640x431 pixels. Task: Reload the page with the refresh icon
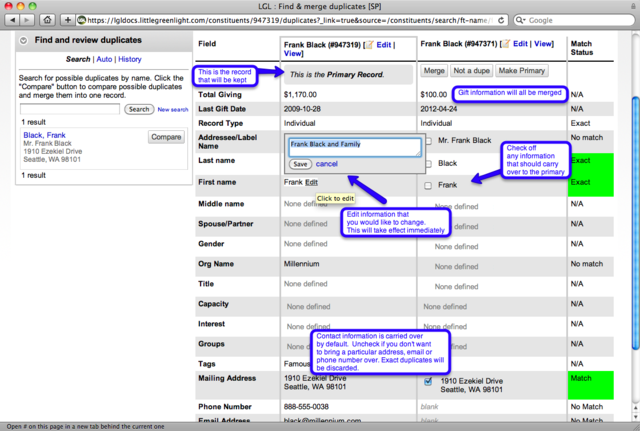click(501, 20)
